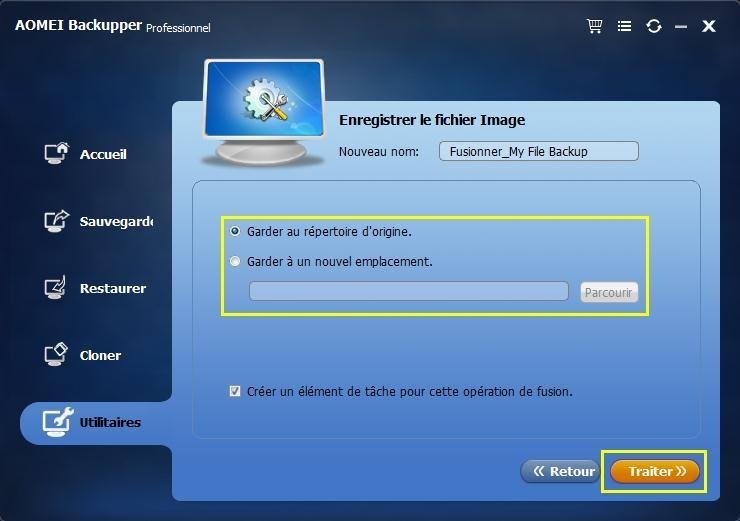
Task: Open the Accueil section label
Action: click(103, 154)
